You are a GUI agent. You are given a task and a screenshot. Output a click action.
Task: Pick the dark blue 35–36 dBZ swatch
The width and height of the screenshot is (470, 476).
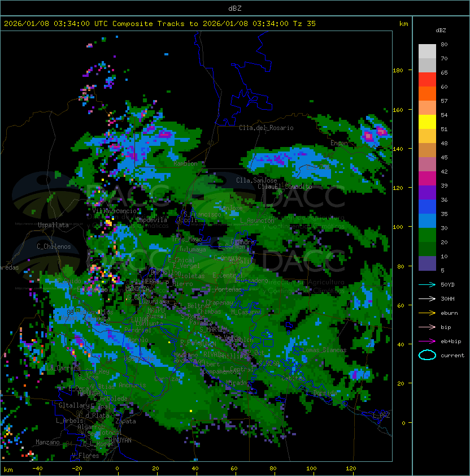click(427, 206)
